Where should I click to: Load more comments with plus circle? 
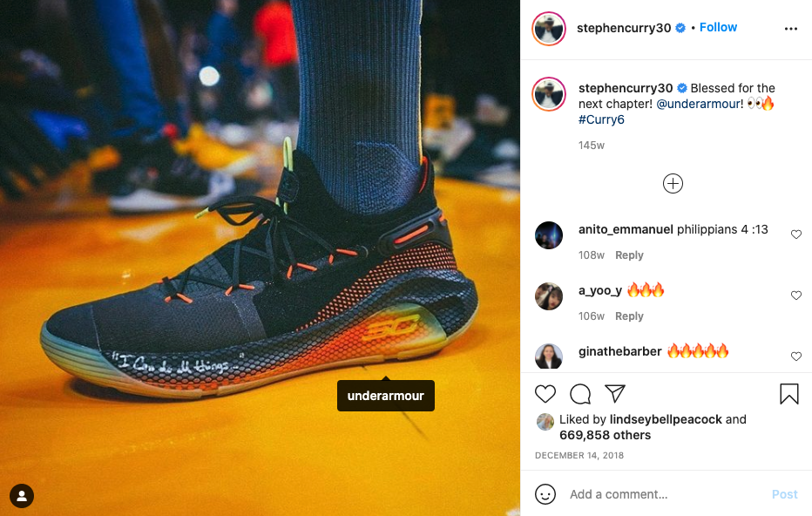point(673,183)
